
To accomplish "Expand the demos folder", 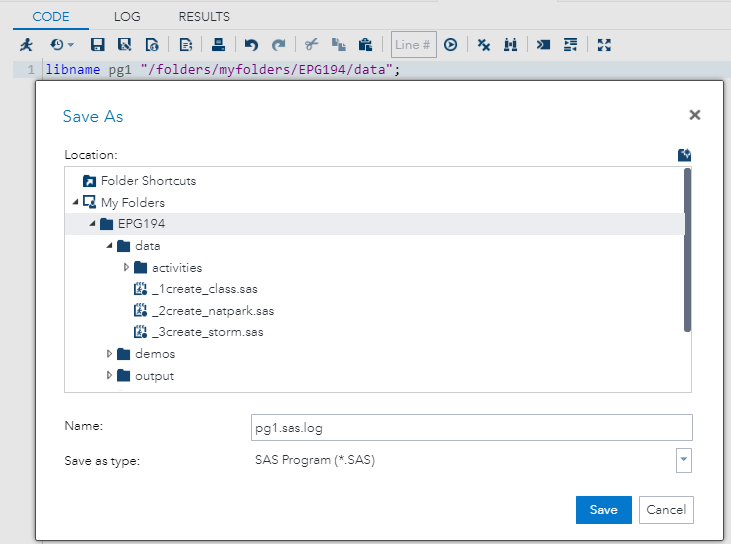I will (109, 353).
